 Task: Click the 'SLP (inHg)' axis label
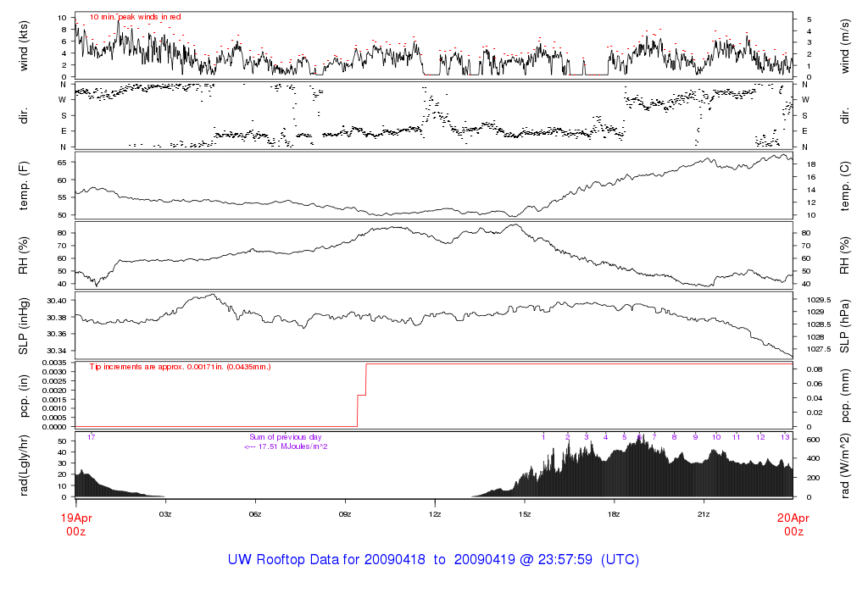[25, 326]
